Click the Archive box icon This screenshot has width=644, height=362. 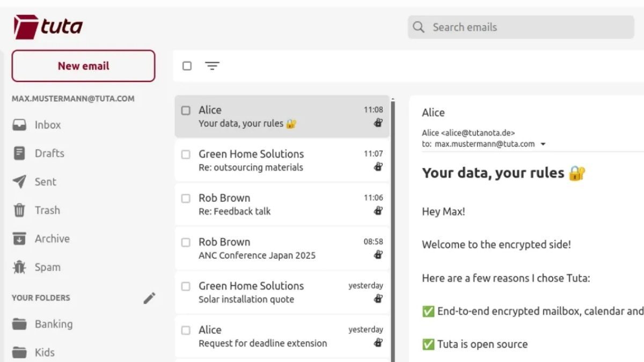(x=19, y=239)
